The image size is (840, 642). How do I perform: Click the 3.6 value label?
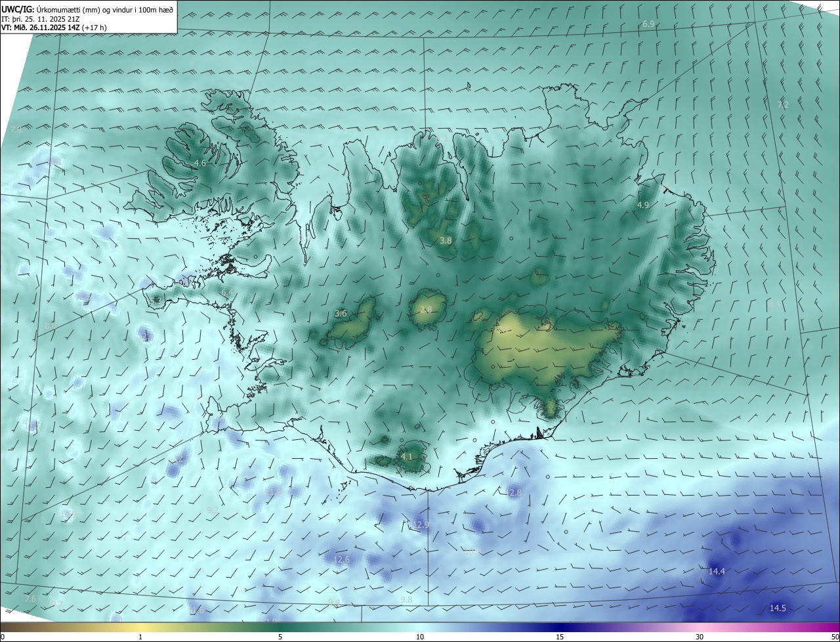pos(341,314)
